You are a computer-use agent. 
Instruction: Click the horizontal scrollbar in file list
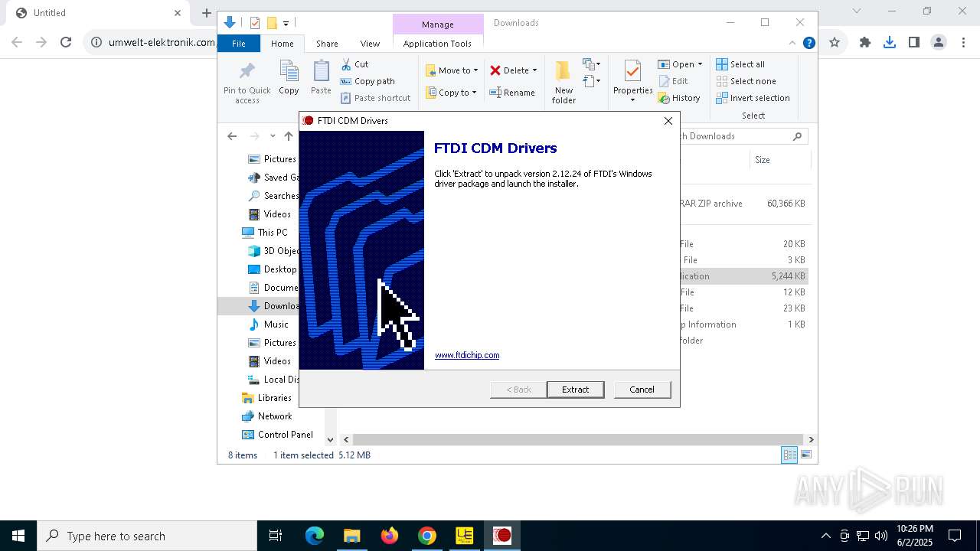(x=578, y=439)
